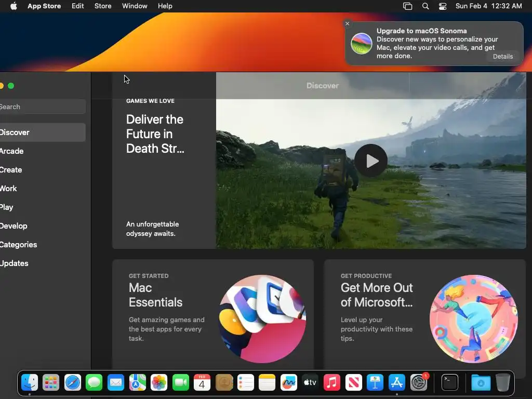Open System Settings with update badge
This screenshot has width=532, height=399.
pyautogui.click(x=419, y=383)
